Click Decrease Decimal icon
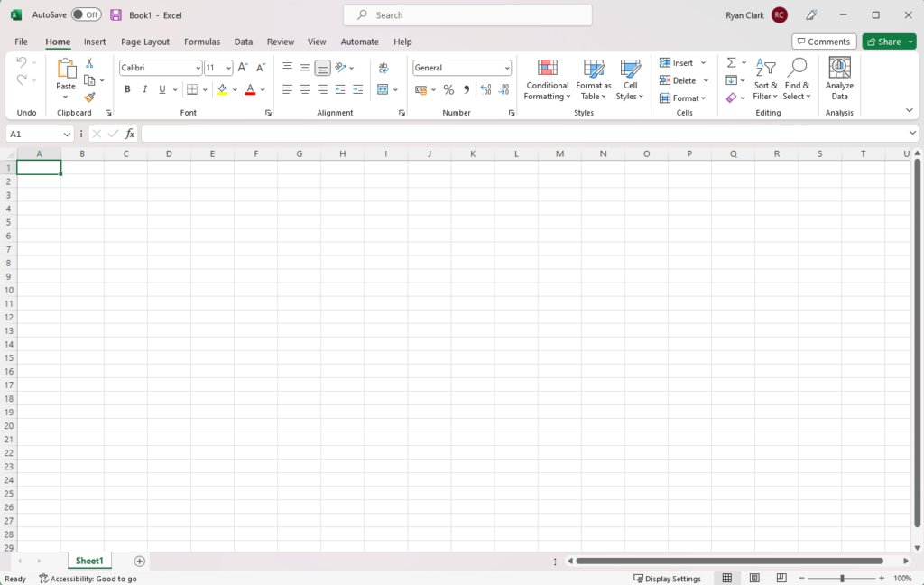This screenshot has height=585, width=924. tap(504, 89)
